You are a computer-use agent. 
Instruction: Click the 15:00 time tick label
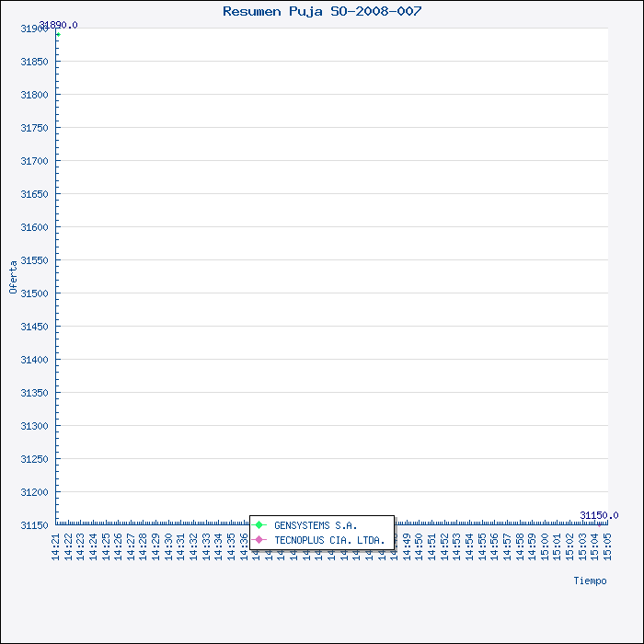click(544, 545)
